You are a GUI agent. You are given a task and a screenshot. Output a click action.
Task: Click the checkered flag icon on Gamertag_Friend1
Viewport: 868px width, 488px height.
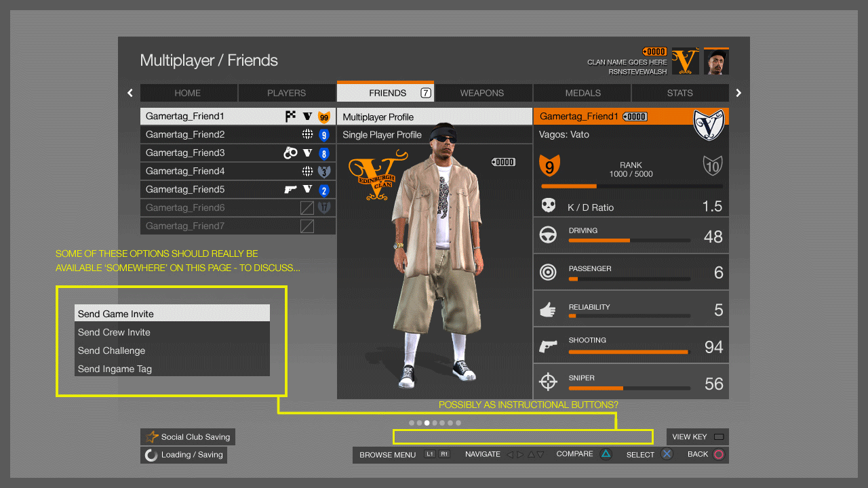point(290,116)
